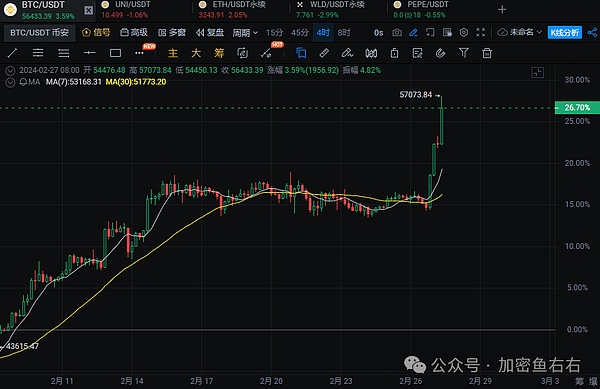Toggle the drawing lock icon
The width and height of the screenshot is (600, 389).
click(x=395, y=53)
